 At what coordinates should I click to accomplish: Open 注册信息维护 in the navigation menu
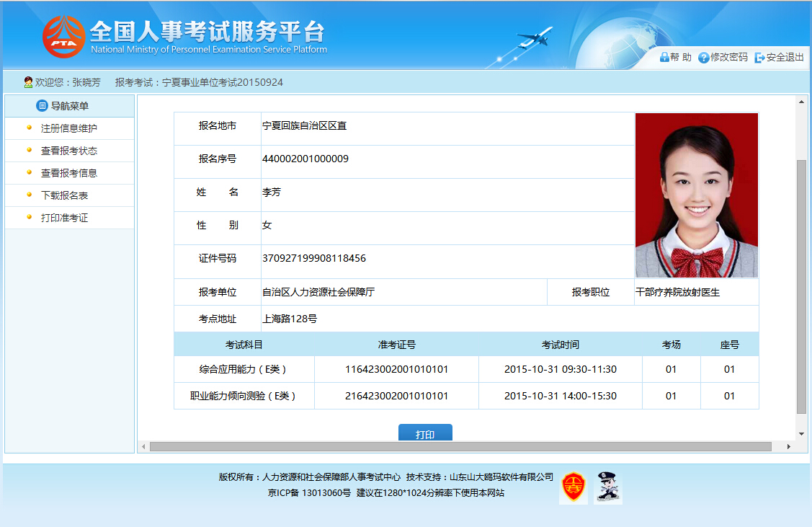click(69, 128)
